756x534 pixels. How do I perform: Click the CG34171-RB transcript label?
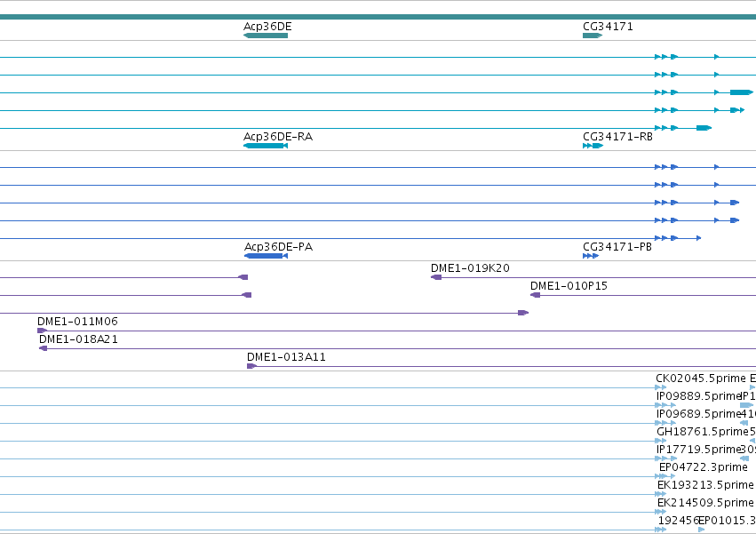[617, 137]
